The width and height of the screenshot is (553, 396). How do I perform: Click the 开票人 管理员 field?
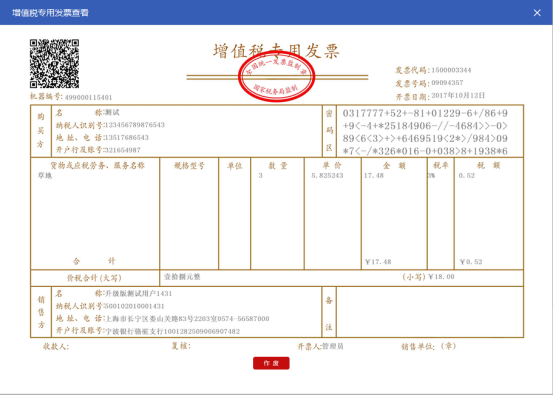click(x=321, y=347)
